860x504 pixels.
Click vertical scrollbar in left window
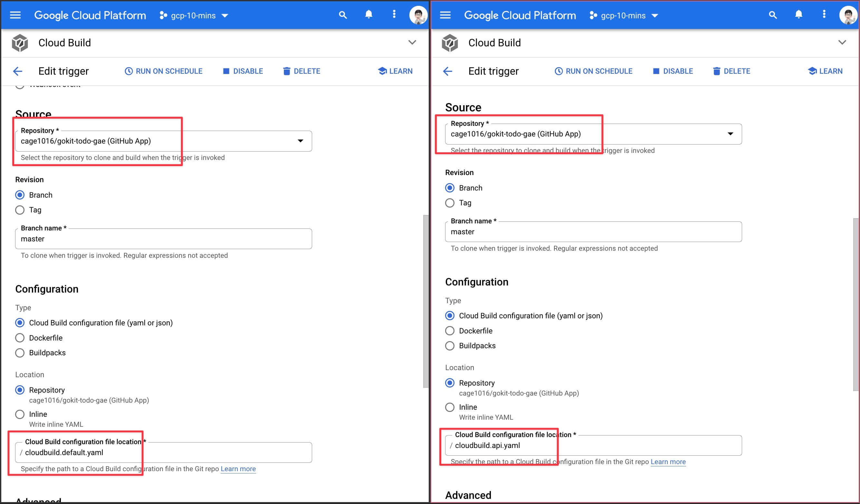coord(425,301)
